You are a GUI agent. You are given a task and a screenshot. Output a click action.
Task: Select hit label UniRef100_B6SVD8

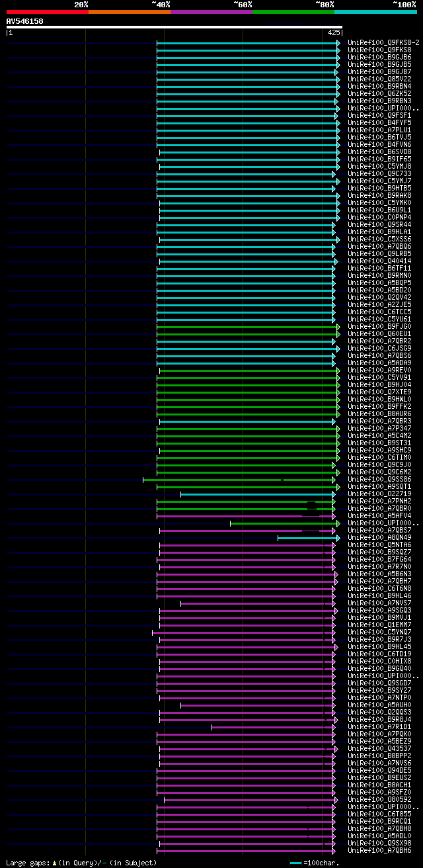(380, 152)
